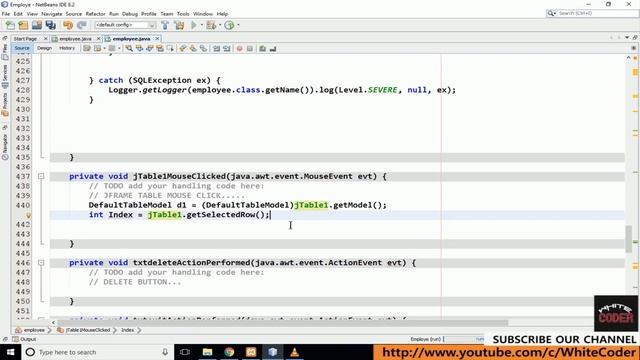The height and width of the screenshot is (360, 640).
Task: Open the Navigate menu
Action: tap(52, 14)
